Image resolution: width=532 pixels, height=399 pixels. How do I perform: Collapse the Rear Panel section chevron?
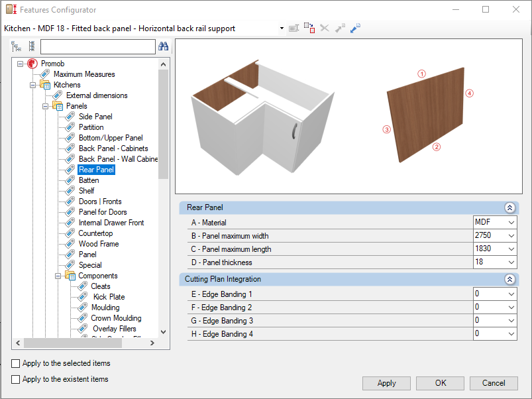pos(509,207)
